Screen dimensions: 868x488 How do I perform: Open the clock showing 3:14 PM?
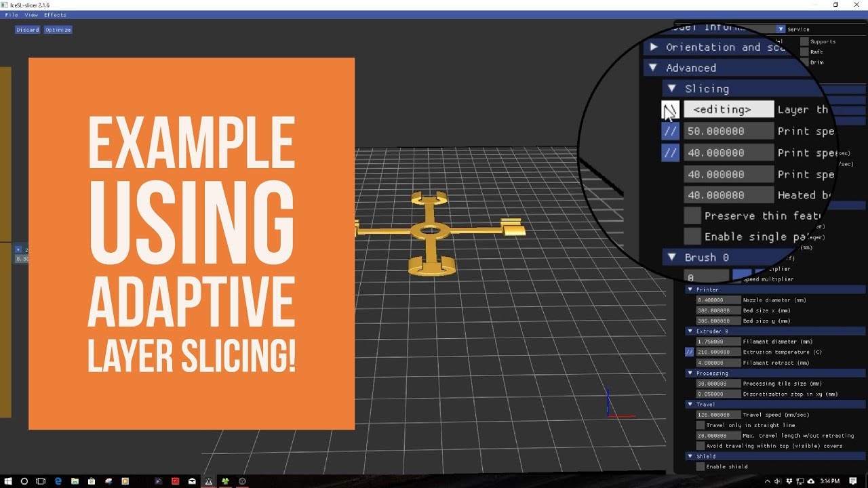(829, 481)
